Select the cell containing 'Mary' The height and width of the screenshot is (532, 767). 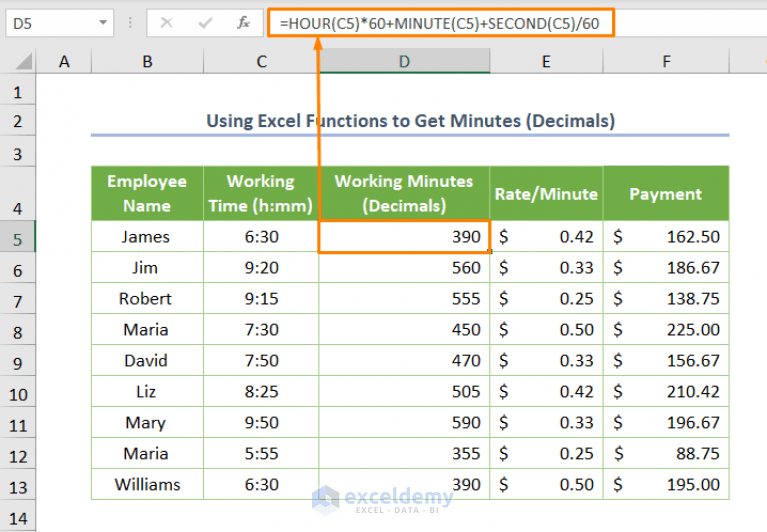click(147, 422)
